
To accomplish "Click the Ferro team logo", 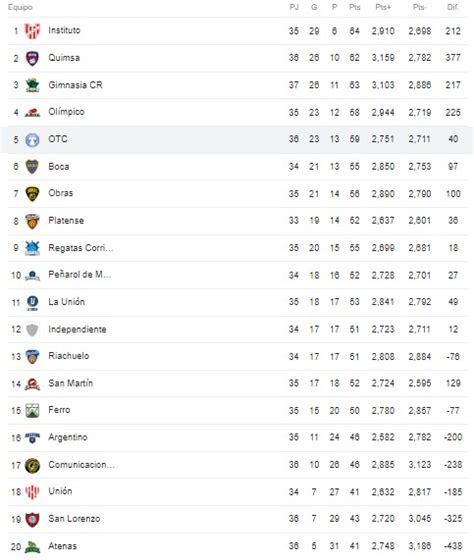I will (32, 411).
